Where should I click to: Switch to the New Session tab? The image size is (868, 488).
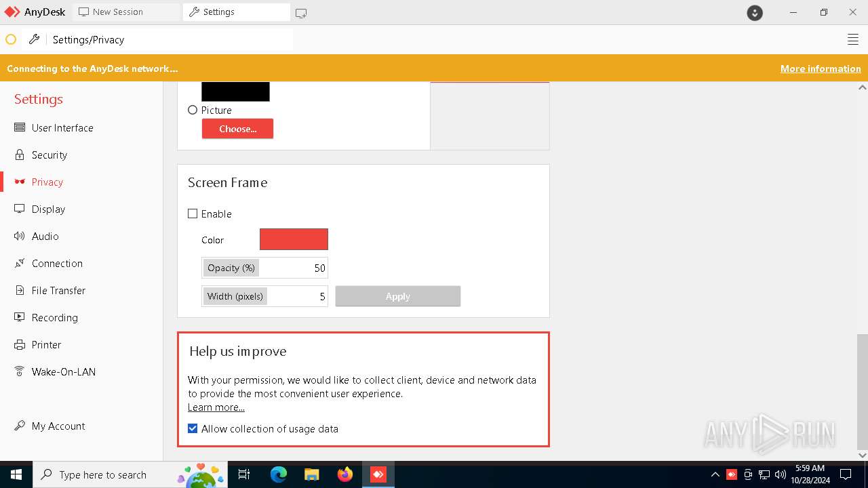pos(126,12)
